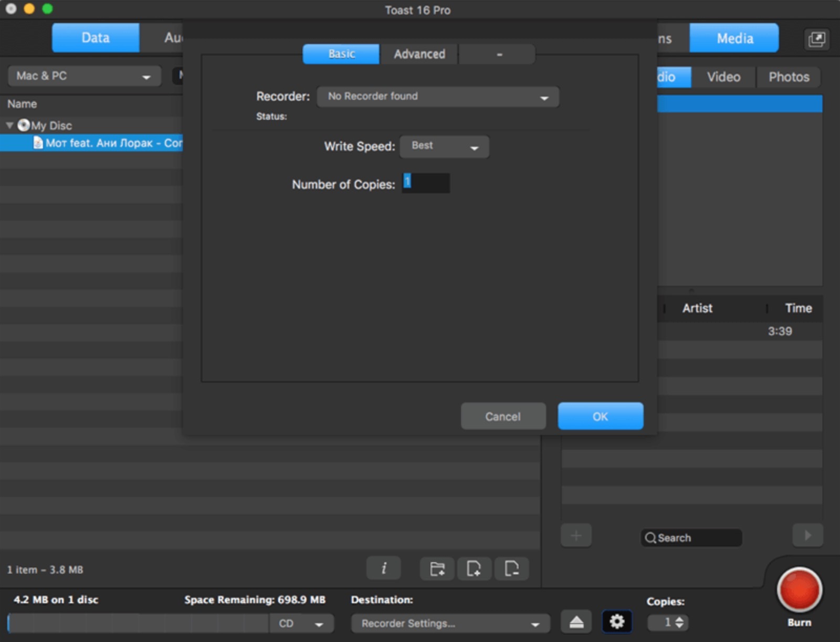Open recorder settings gear icon
The image size is (840, 642).
tap(616, 622)
